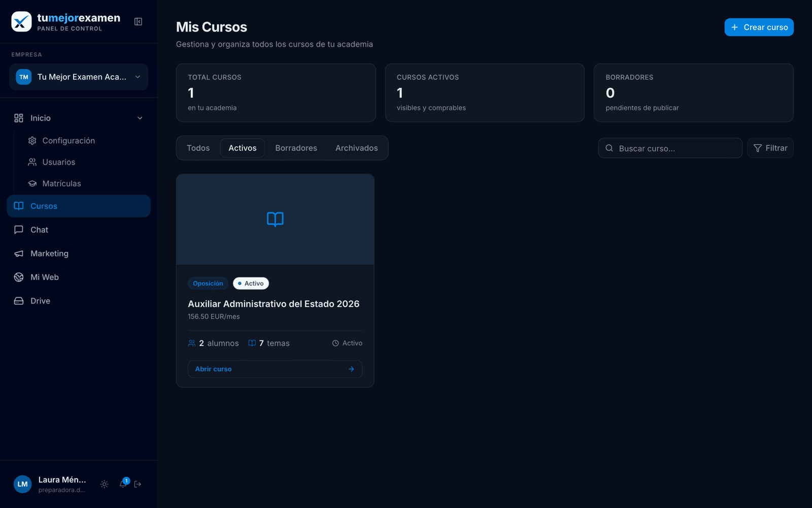Screen dimensions: 812x508
Task: Click the LM user avatar
Action: coord(22,484)
